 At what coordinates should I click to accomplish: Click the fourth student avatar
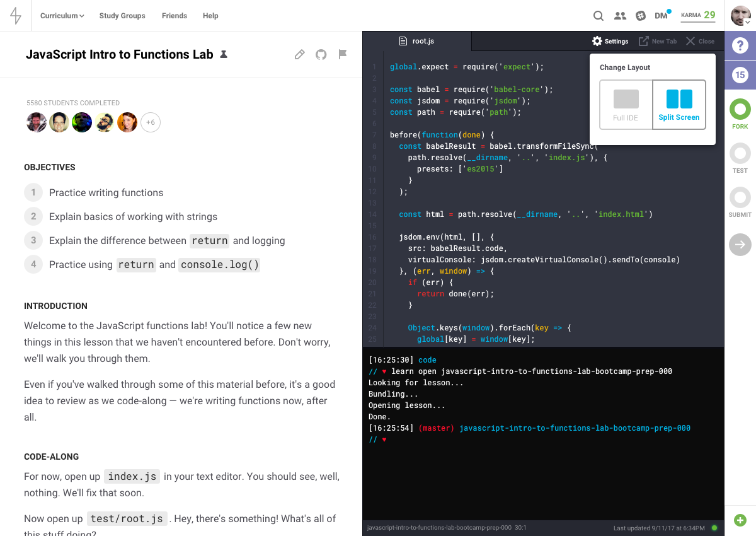click(x=105, y=122)
